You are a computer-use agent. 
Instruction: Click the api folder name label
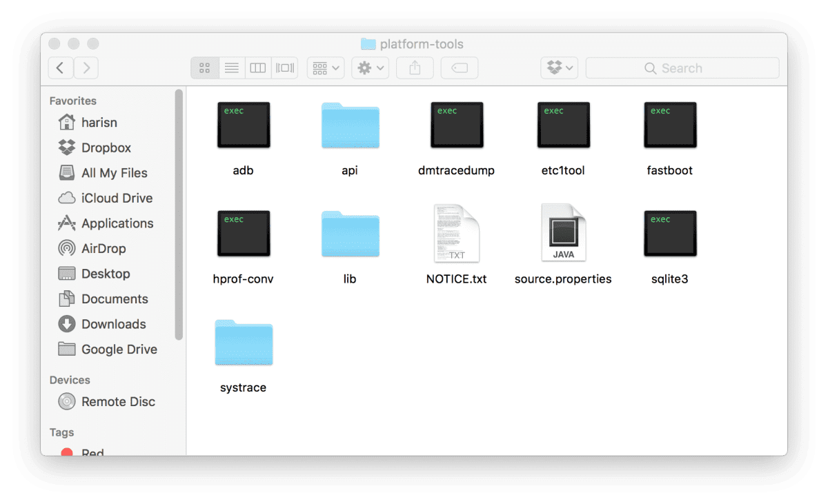click(350, 170)
